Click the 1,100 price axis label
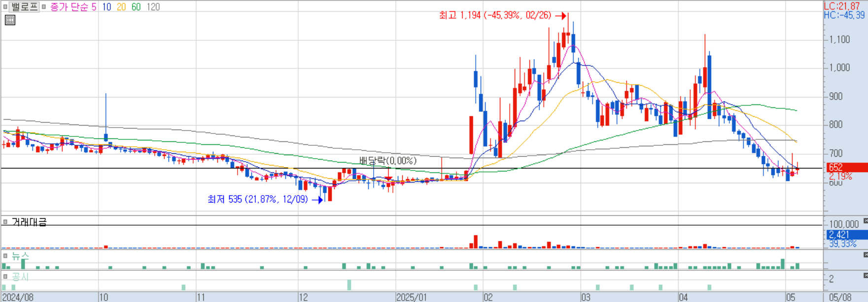This screenshot has height=302, width=868. click(x=840, y=39)
